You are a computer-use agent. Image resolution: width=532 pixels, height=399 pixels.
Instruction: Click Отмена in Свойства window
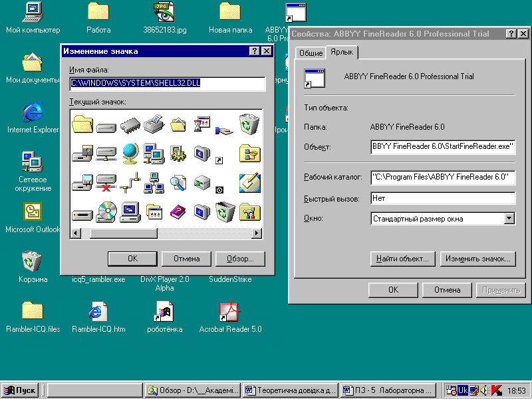click(447, 290)
